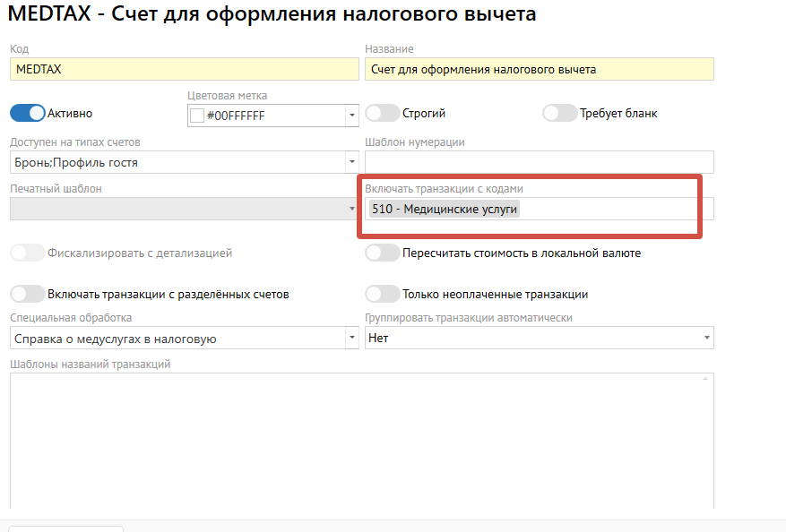The width and height of the screenshot is (786, 532).
Task: Open the Печатный шаблон dropdown arrow
Action: [x=351, y=209]
